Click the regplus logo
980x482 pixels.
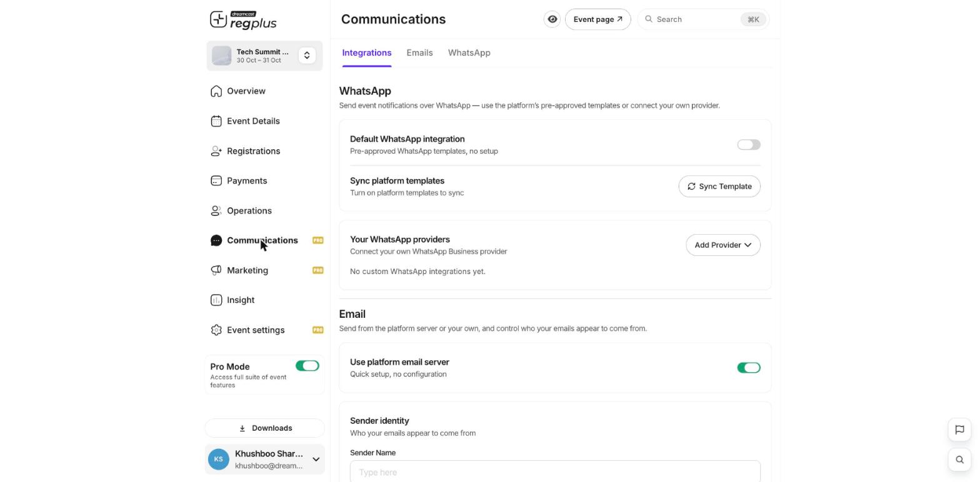(243, 20)
